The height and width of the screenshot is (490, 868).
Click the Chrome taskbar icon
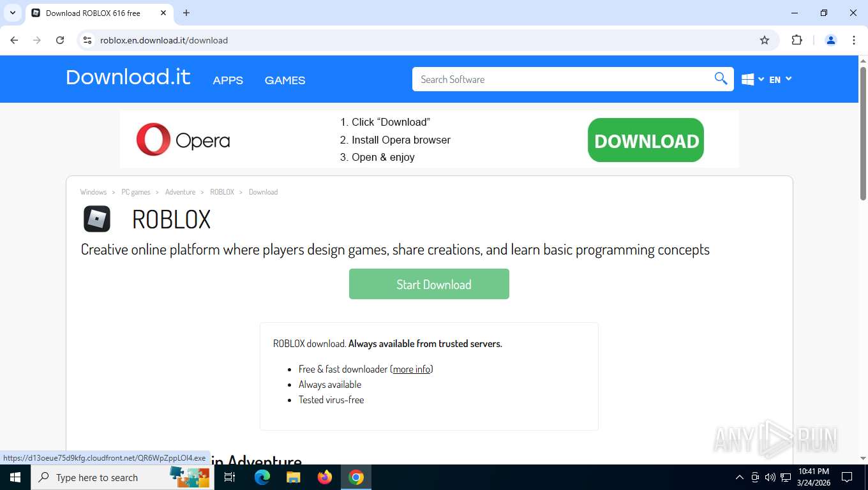(x=356, y=477)
